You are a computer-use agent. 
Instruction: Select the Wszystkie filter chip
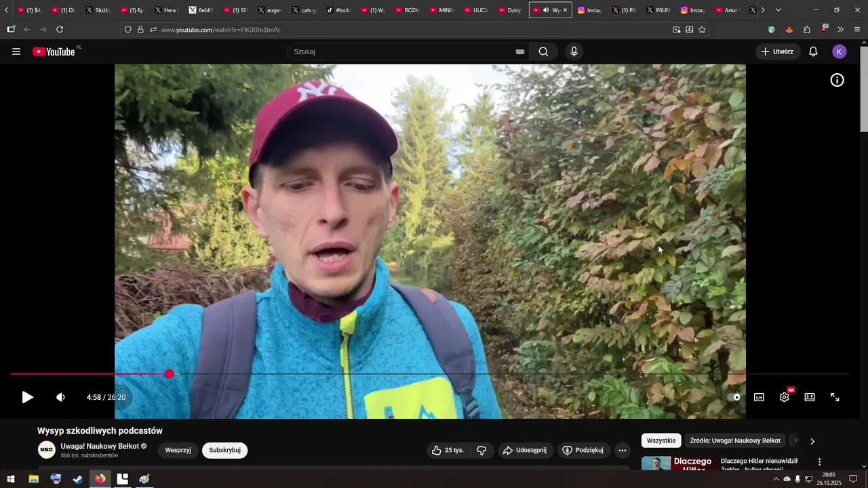point(661,441)
